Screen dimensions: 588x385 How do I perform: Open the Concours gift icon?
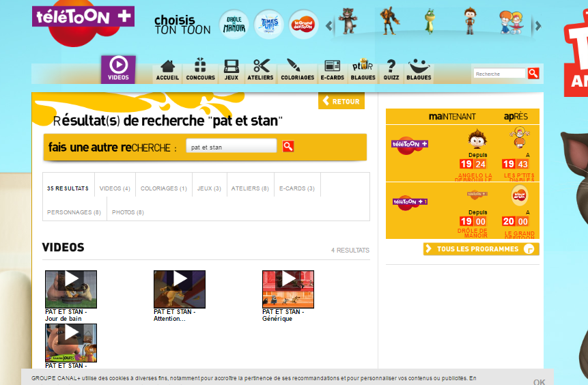[200, 70]
